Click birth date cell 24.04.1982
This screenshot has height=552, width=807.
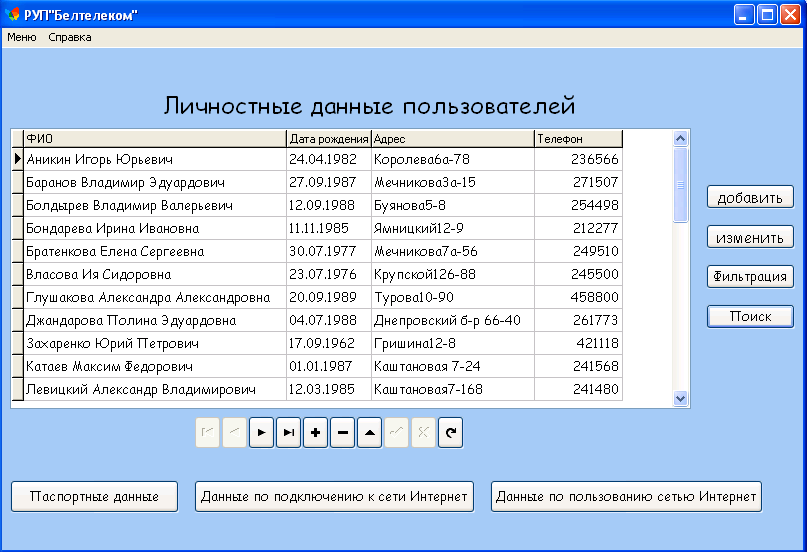[x=328, y=159]
